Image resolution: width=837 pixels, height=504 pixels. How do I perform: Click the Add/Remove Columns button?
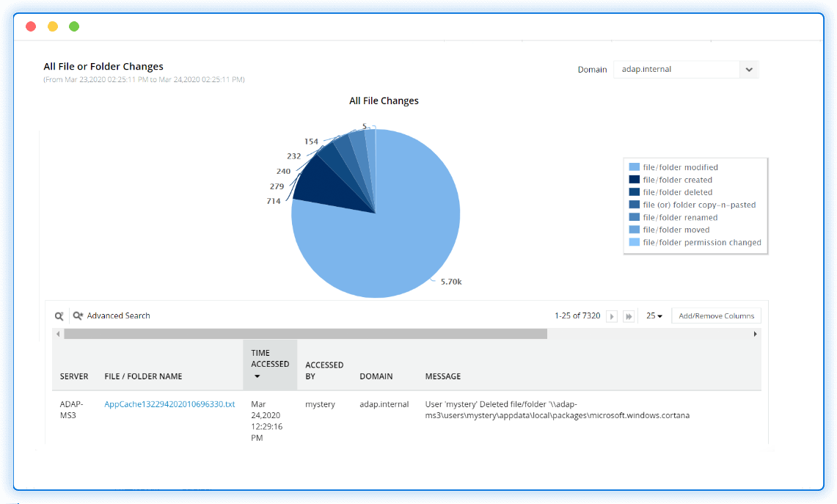pyautogui.click(x=716, y=315)
